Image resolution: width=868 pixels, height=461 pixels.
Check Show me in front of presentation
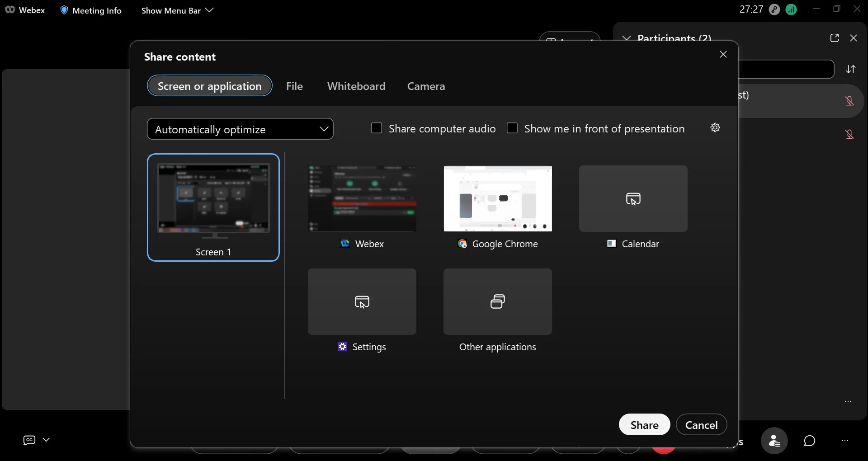pos(512,128)
